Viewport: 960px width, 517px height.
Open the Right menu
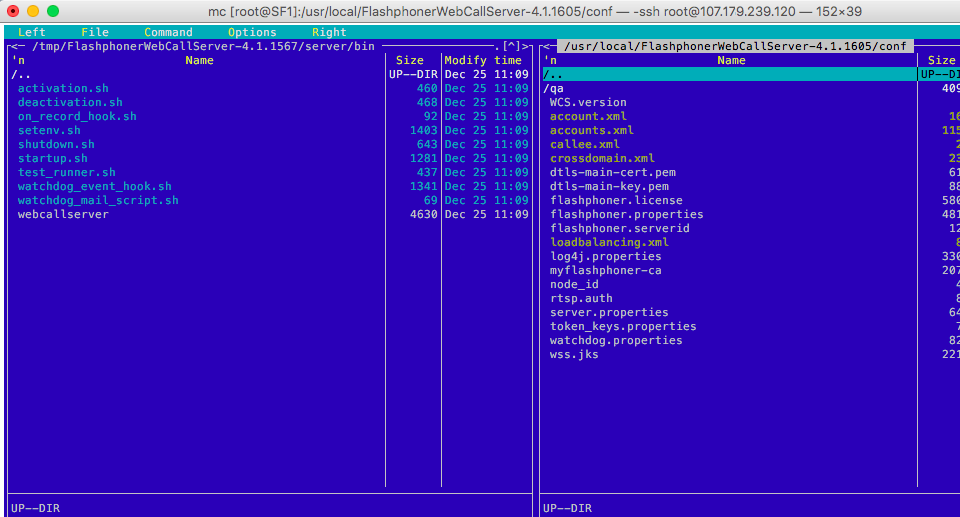329,32
